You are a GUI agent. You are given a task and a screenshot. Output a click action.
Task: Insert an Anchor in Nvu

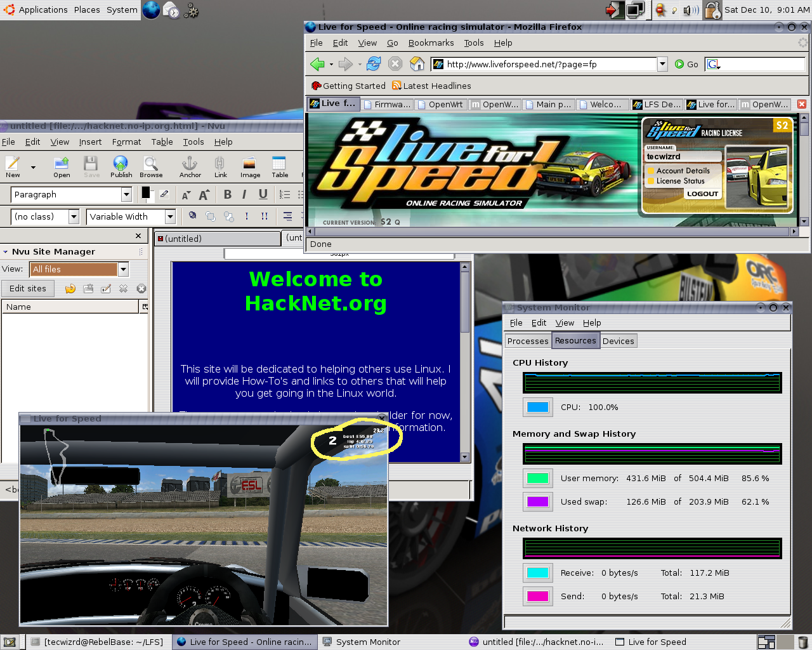pyautogui.click(x=190, y=166)
